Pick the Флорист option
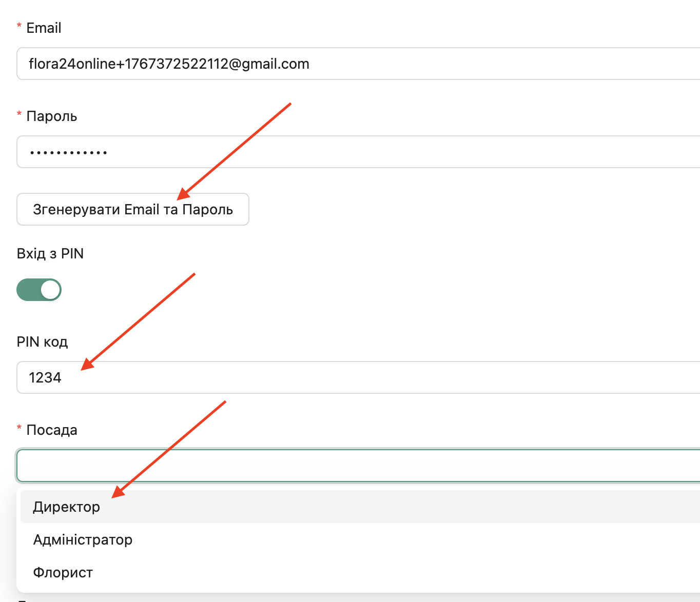The width and height of the screenshot is (700, 602). tap(63, 572)
